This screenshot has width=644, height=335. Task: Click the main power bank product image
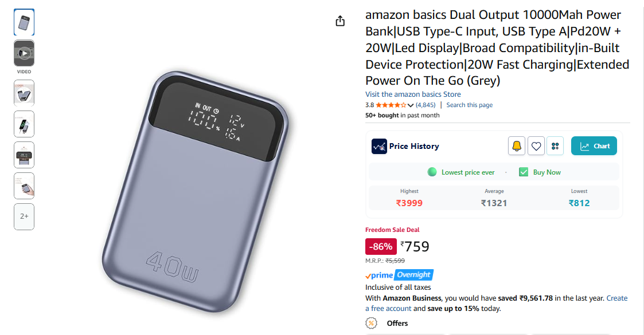pos(198,192)
